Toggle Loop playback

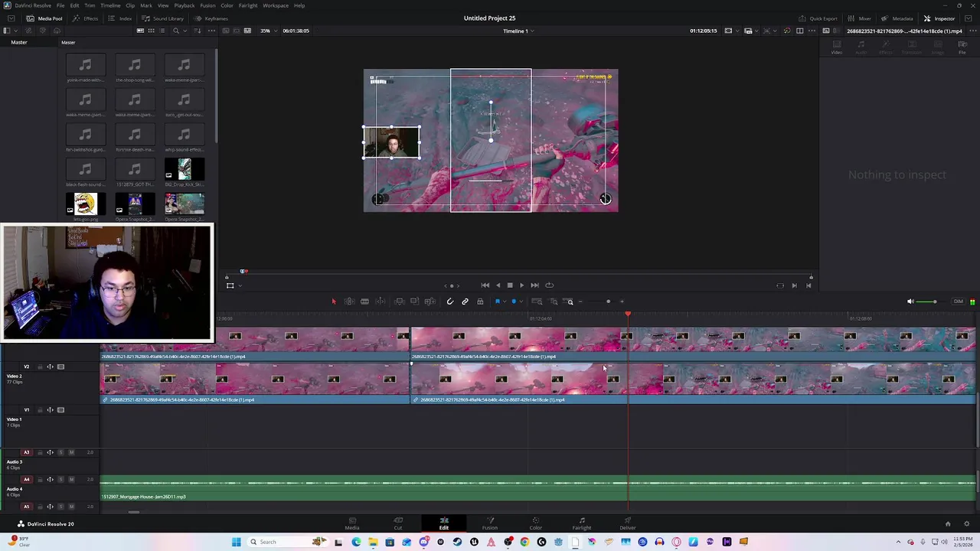pos(549,285)
